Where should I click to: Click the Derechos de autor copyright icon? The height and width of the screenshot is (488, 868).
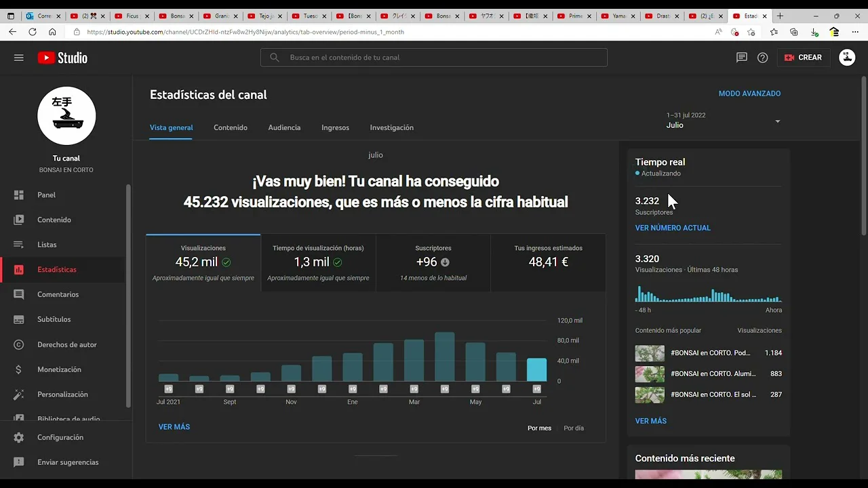point(19,344)
